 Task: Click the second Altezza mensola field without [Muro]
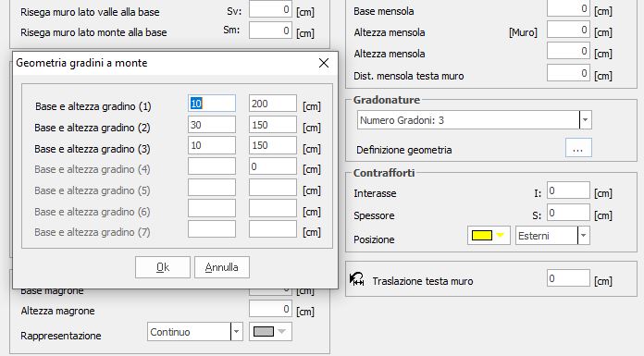(x=568, y=51)
